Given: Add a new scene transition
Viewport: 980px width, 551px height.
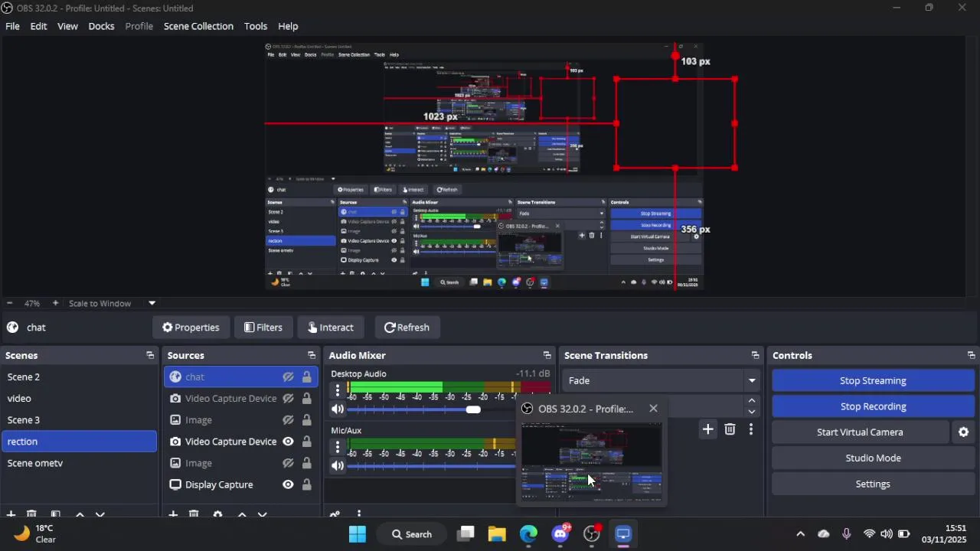Looking at the screenshot, I should [707, 429].
